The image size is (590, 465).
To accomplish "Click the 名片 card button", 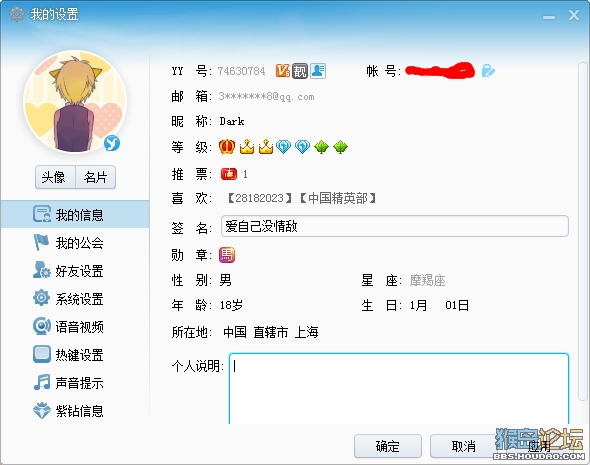I will pyautogui.click(x=96, y=177).
